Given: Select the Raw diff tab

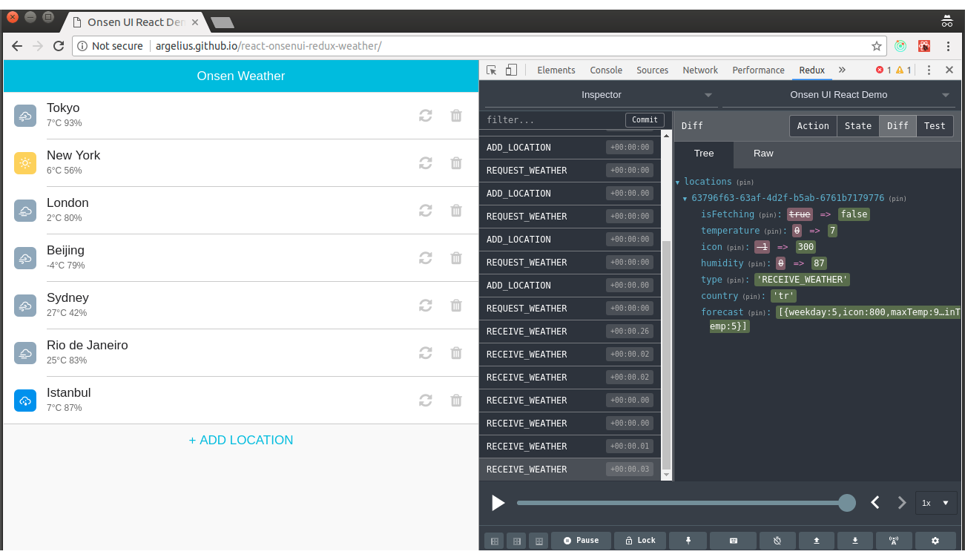Looking at the screenshot, I should [763, 154].
